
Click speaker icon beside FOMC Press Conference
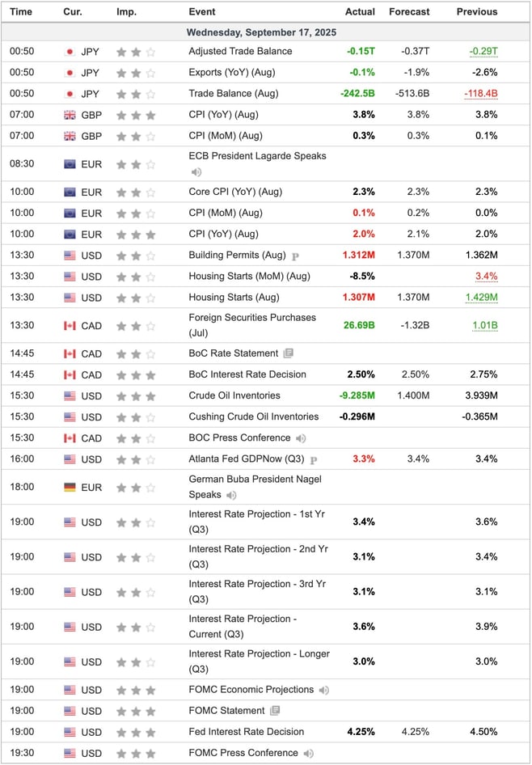pos(308,754)
